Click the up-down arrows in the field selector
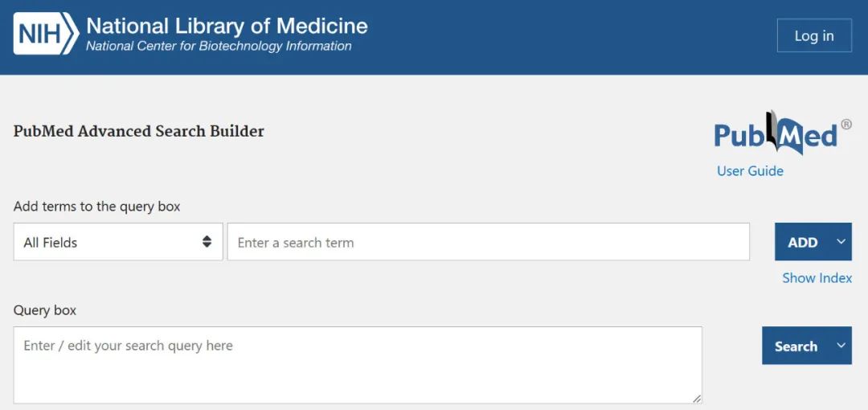The width and height of the screenshot is (868, 410). (x=207, y=242)
